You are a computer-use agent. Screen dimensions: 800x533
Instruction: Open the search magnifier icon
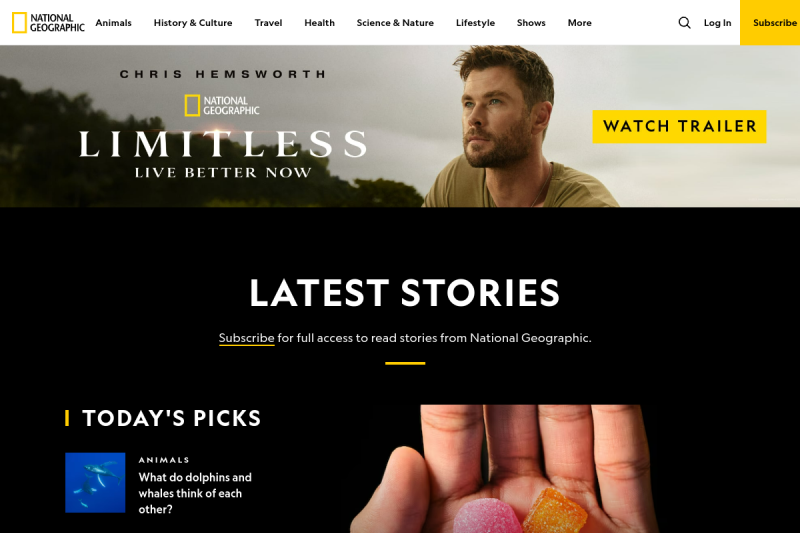coord(684,22)
